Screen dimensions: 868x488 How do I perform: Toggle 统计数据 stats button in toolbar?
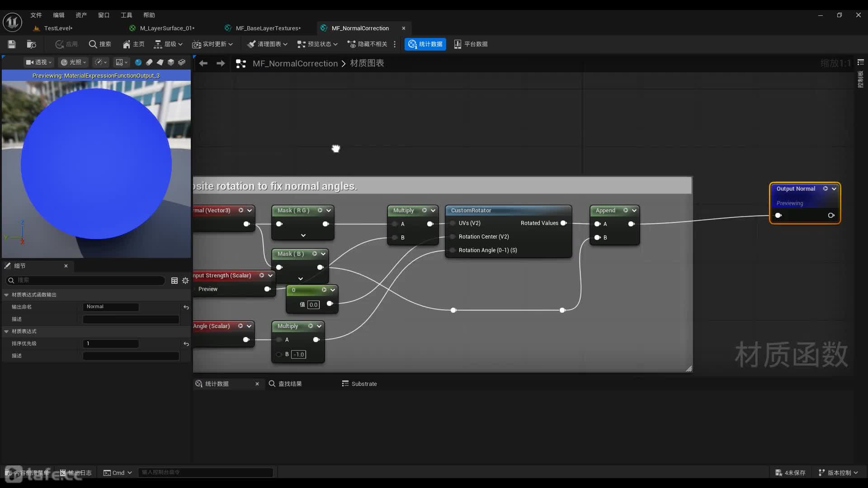[x=425, y=44]
